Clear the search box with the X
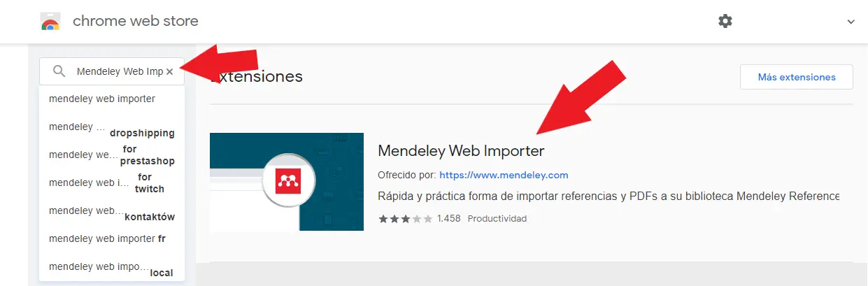The height and width of the screenshot is (286, 868). [x=169, y=71]
